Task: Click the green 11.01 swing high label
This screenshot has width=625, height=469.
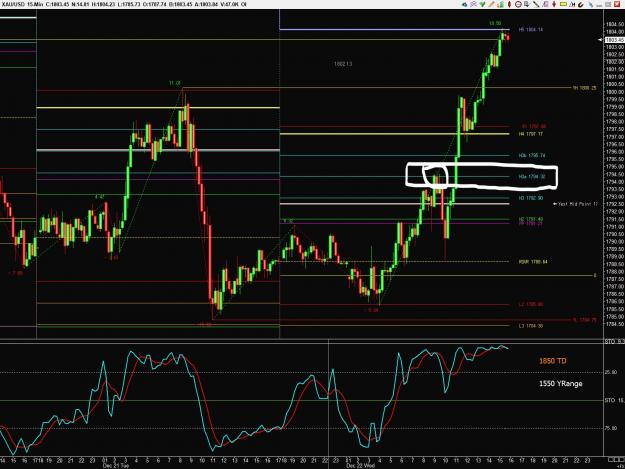Action: point(175,83)
